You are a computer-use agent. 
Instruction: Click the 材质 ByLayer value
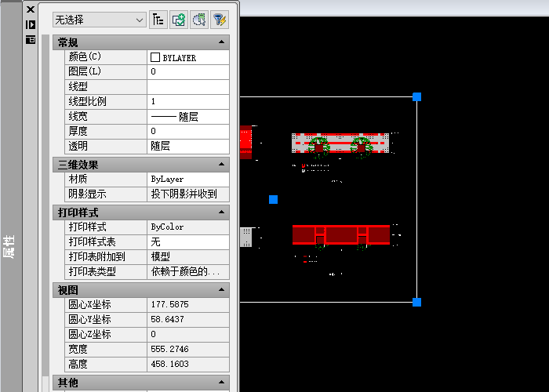(x=188, y=180)
